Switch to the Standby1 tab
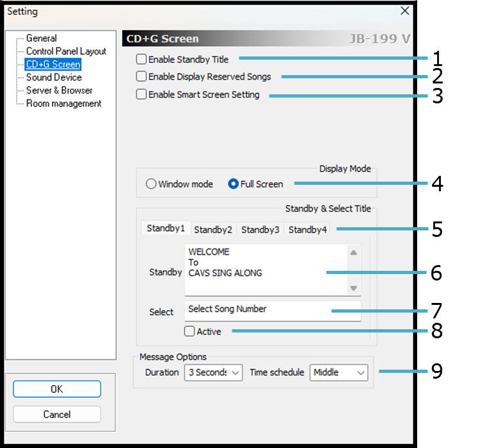This screenshot has width=482, height=448. (166, 228)
